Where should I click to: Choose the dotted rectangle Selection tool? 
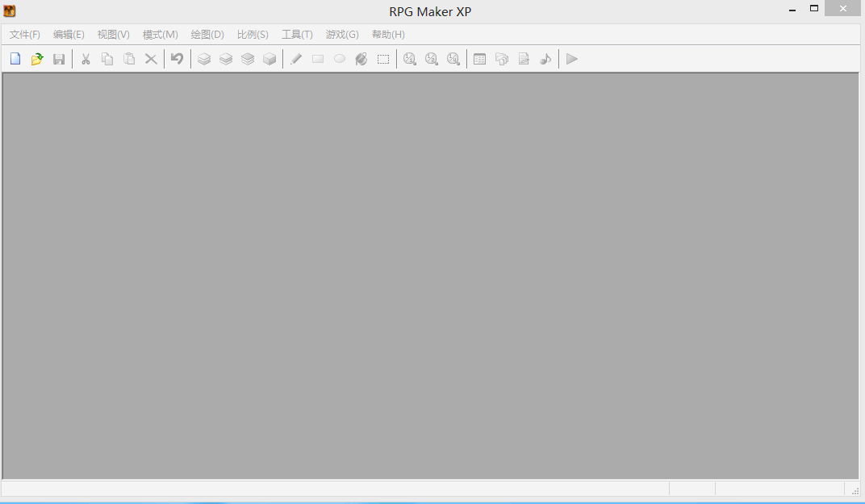[383, 59]
